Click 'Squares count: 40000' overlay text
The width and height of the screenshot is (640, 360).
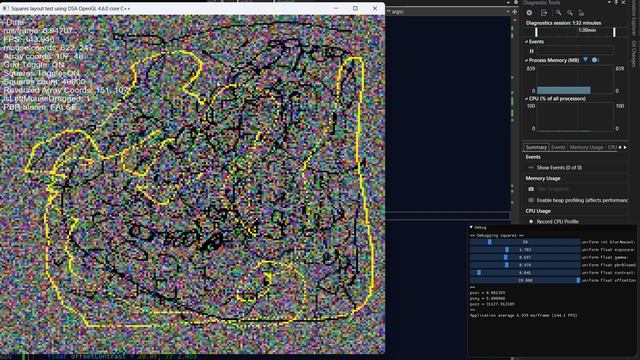[x=44, y=82]
